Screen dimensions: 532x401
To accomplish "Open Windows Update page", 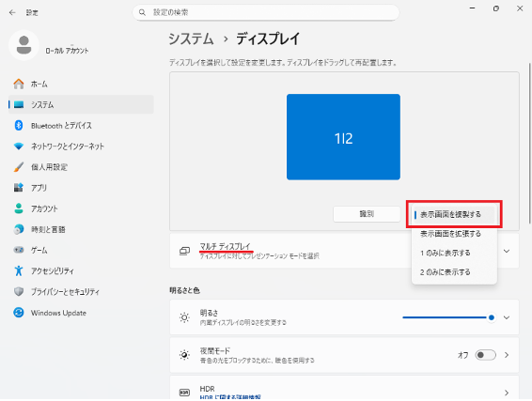I will coord(81,312).
